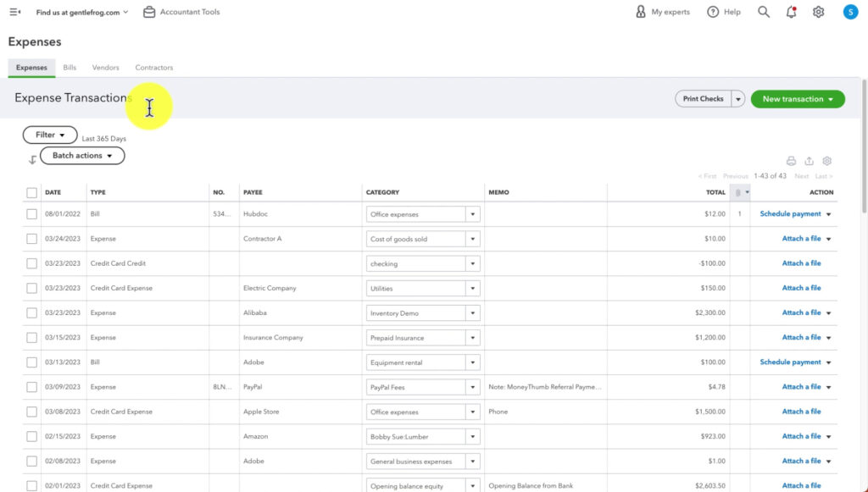The image size is (868, 492).
Task: Open the Filter dropdown
Action: (49, 134)
